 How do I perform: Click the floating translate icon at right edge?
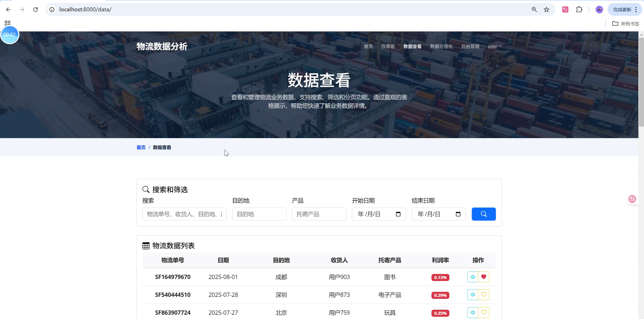632,199
